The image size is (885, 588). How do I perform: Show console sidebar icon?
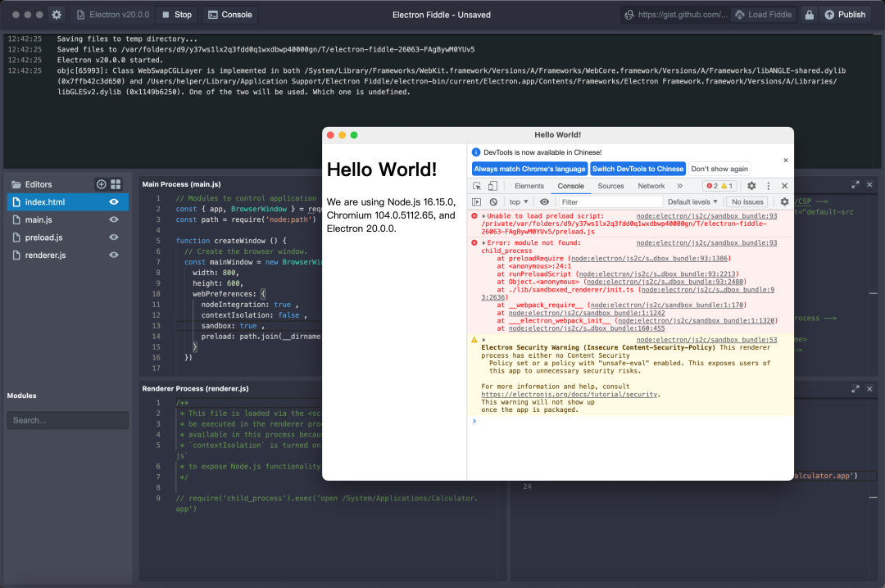click(477, 202)
